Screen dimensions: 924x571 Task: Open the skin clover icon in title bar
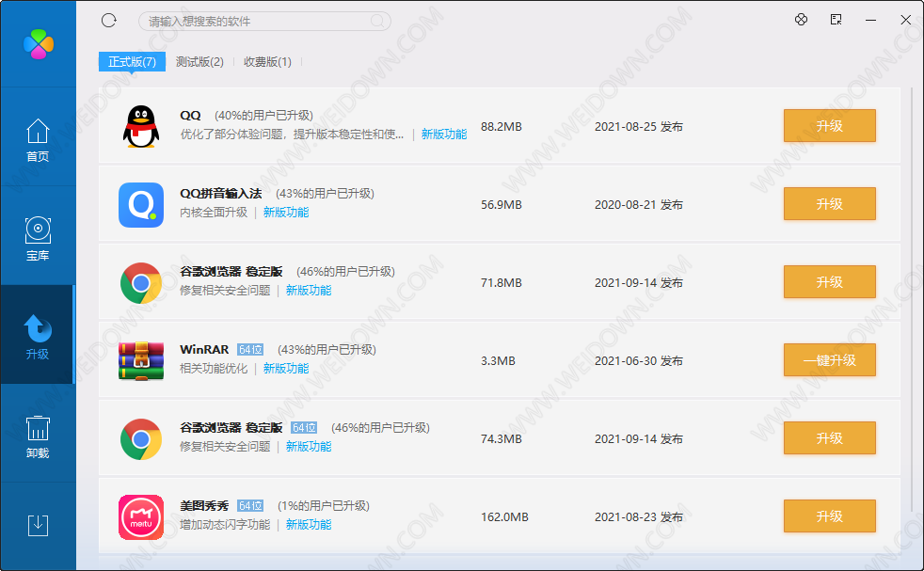pyautogui.click(x=801, y=20)
